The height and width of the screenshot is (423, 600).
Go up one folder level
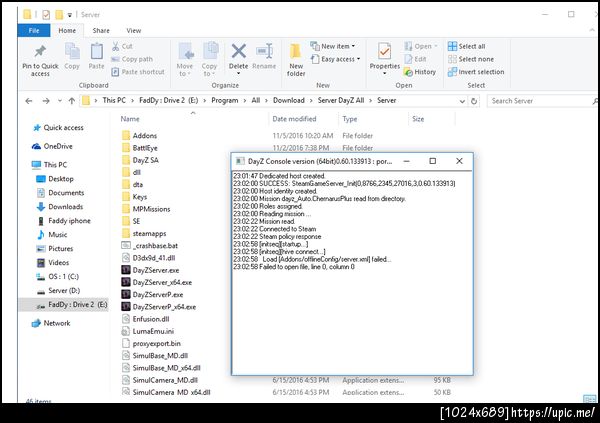point(72,101)
